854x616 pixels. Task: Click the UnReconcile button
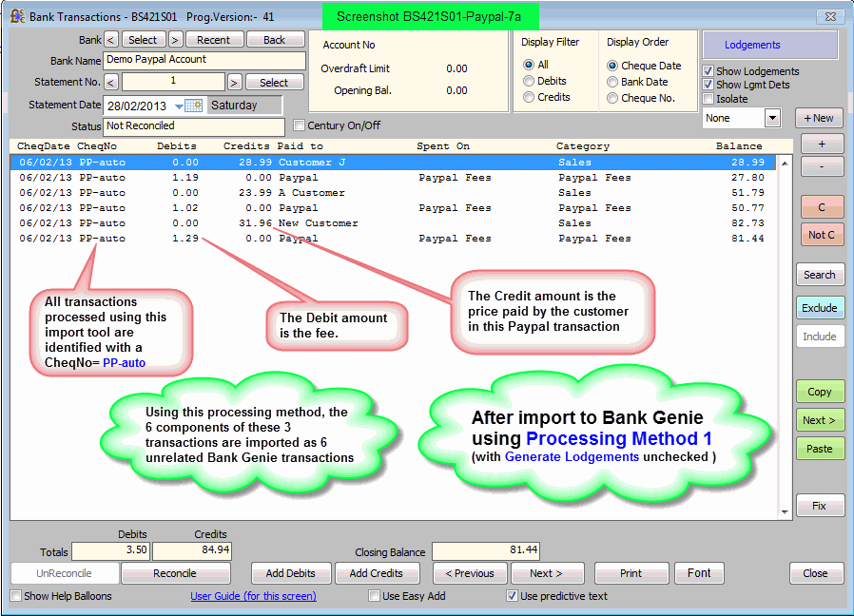(x=65, y=573)
